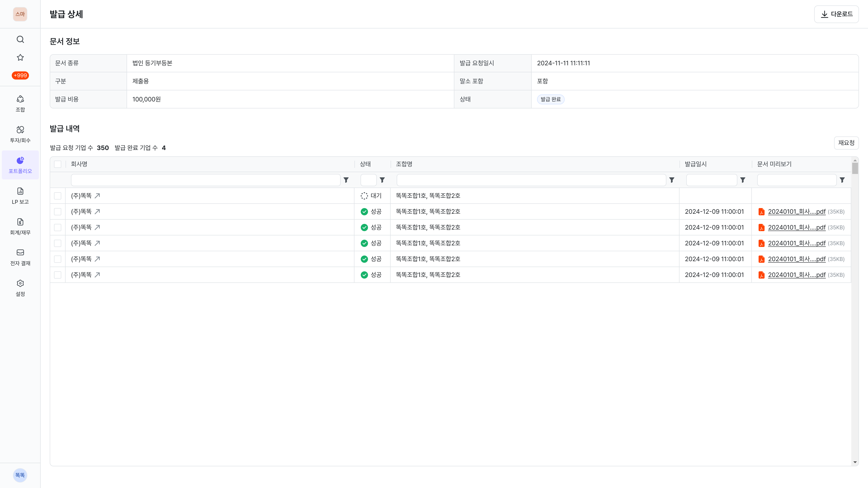Go to 투자/회수 sidebar section
The height and width of the screenshot is (488, 868).
click(x=20, y=134)
